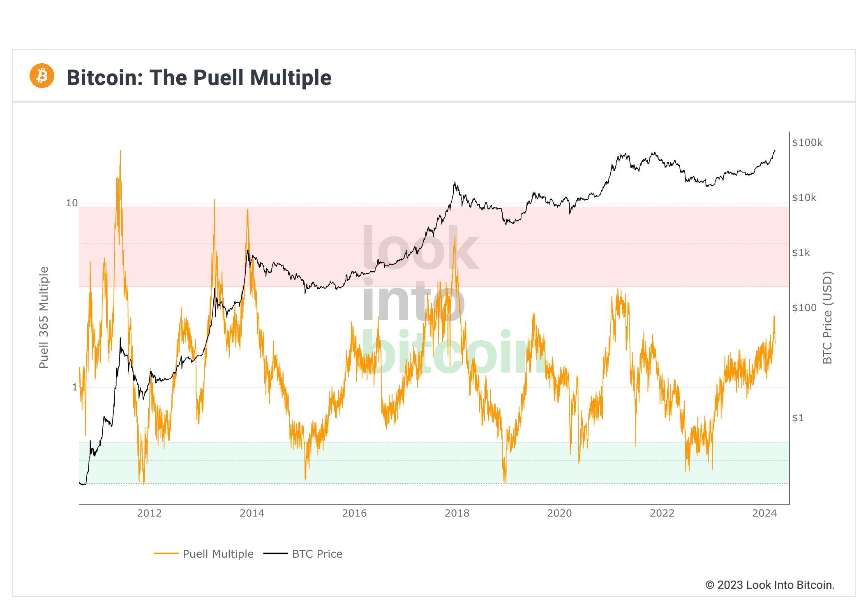The image size is (868, 600).
Task: Click the $1k price axis tick
Action: 801,253
